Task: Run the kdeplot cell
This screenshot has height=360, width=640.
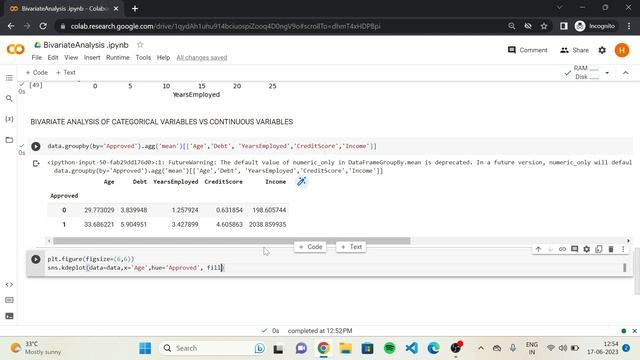Action: pos(36,259)
